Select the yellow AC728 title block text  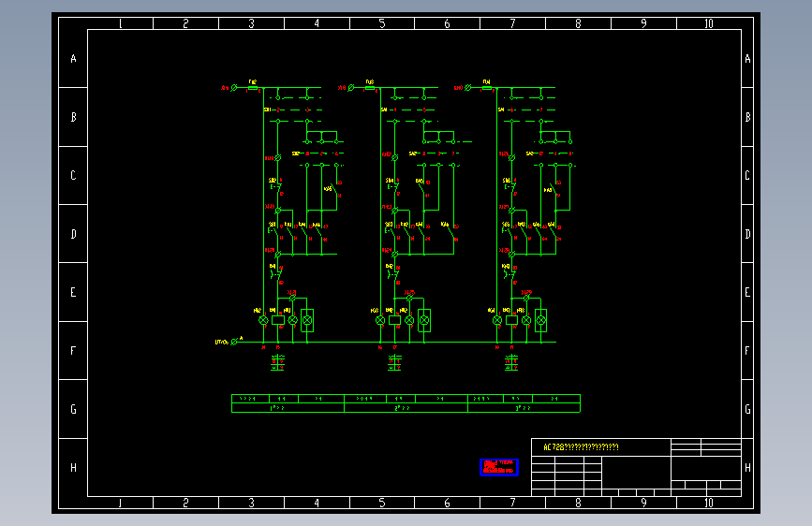[581, 446]
